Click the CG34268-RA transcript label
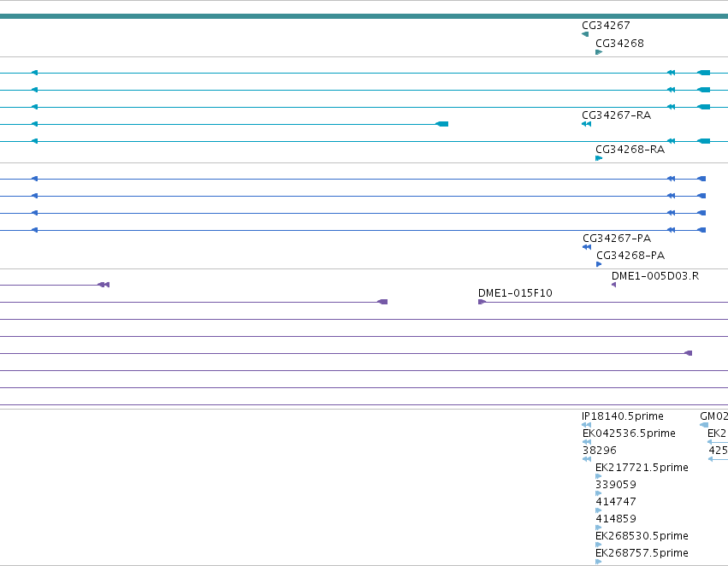728x566 pixels. [x=630, y=150]
